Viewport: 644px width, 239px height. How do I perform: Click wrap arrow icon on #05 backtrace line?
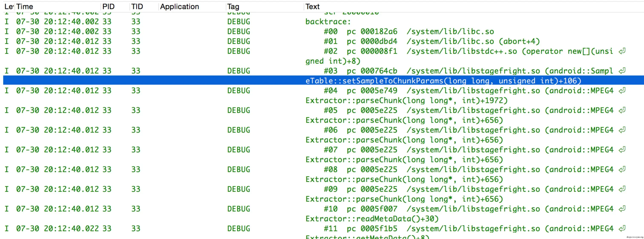click(x=622, y=110)
